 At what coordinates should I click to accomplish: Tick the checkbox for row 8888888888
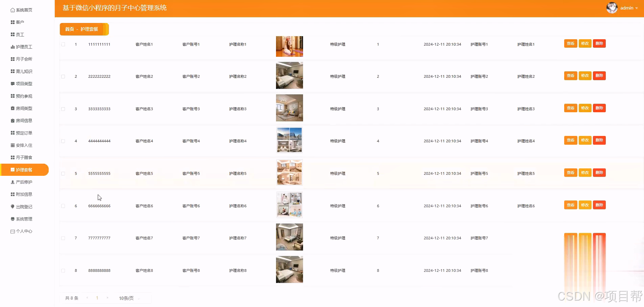63,270
